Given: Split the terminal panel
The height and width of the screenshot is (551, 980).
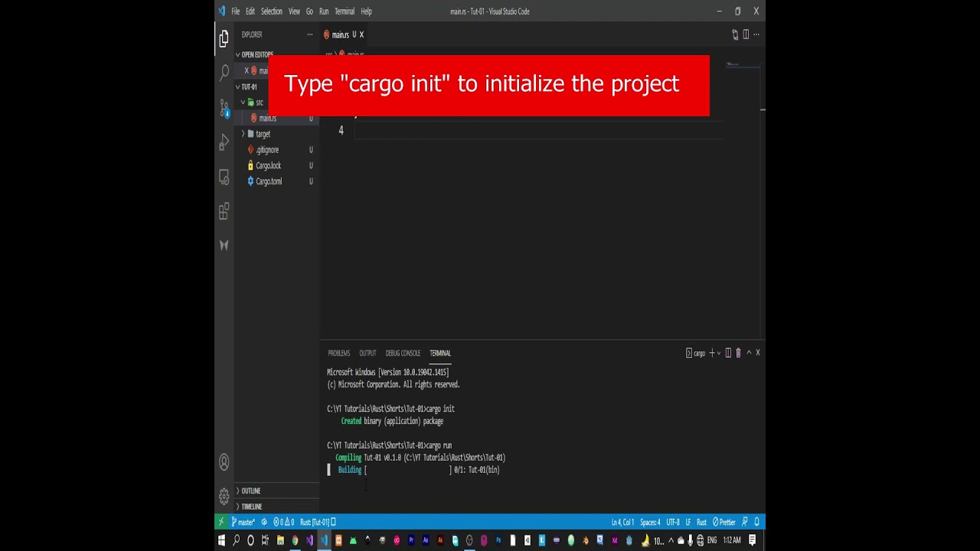Looking at the screenshot, I should (x=728, y=353).
